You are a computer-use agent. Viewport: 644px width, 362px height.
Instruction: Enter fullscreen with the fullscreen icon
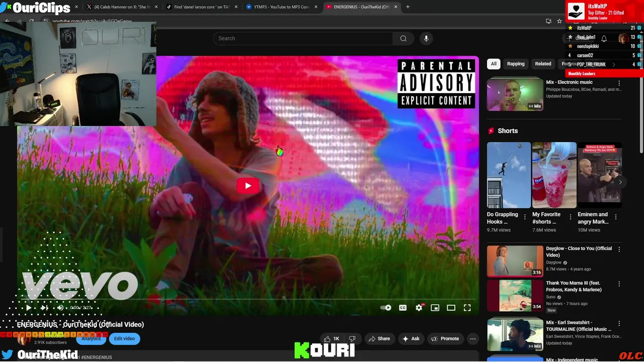point(467,308)
